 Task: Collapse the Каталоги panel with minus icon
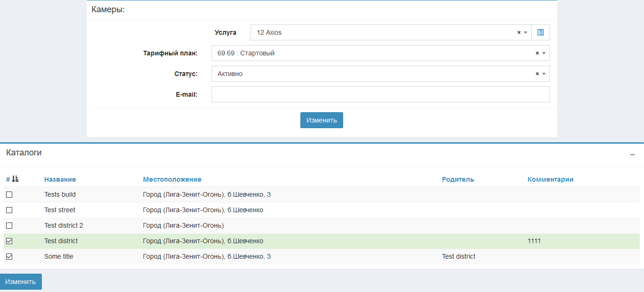click(632, 154)
